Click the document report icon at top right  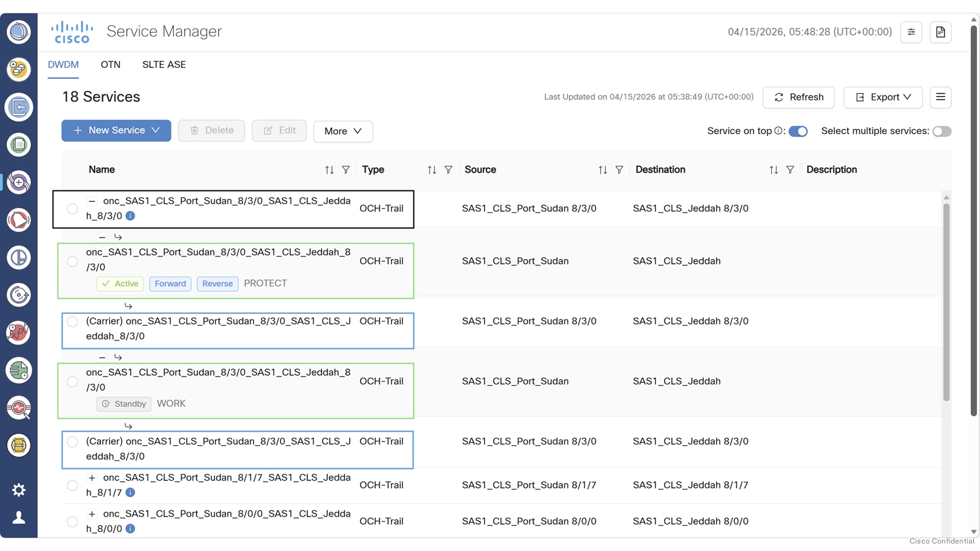[x=940, y=32]
